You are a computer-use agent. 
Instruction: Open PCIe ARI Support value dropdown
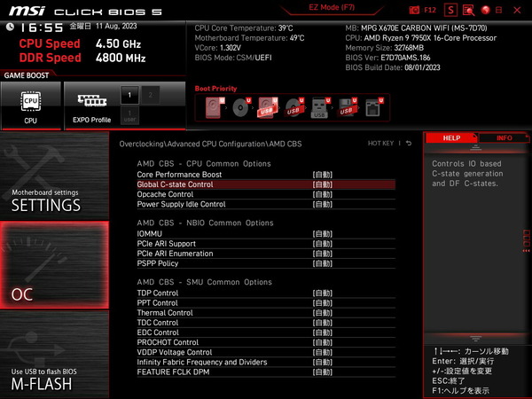pos(323,244)
